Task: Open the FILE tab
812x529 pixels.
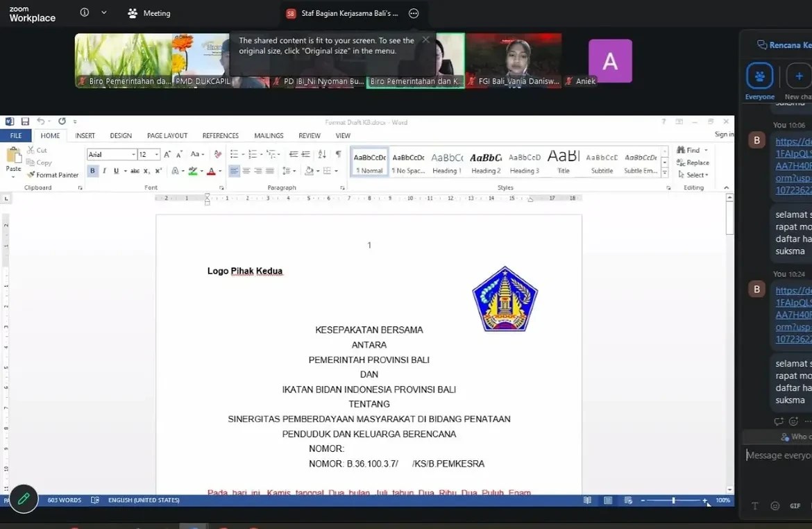Action: click(x=16, y=136)
